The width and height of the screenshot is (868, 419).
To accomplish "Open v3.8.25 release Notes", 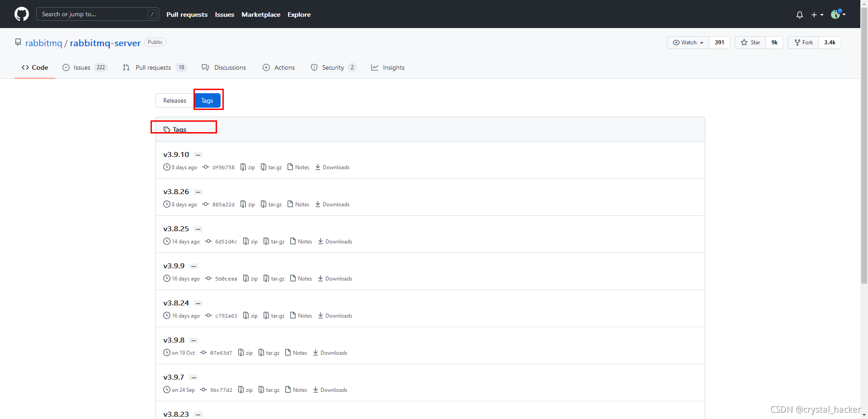I will [x=301, y=242].
